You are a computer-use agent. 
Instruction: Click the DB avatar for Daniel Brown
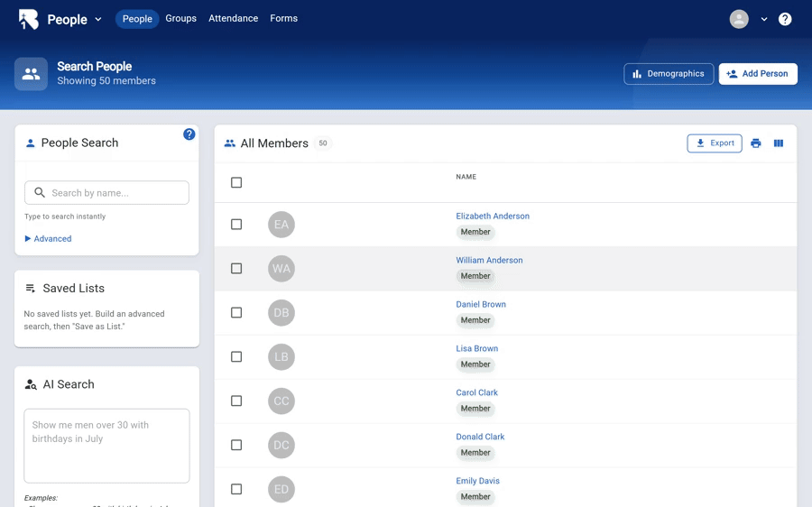pyautogui.click(x=281, y=313)
